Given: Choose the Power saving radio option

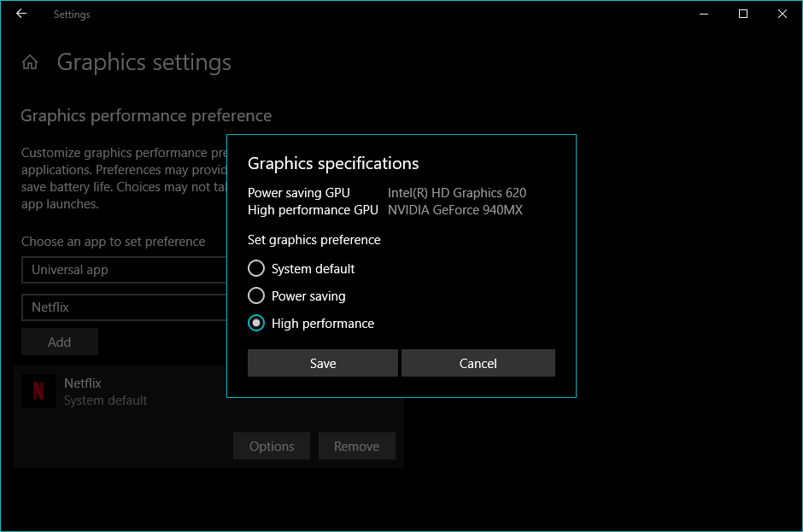Looking at the screenshot, I should 256,296.
